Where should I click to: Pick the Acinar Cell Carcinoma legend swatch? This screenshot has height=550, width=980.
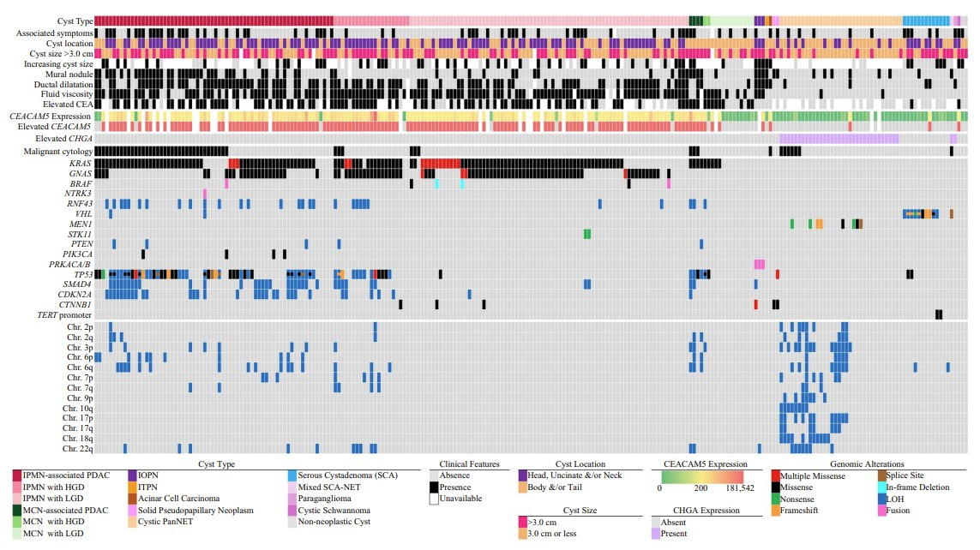point(133,499)
